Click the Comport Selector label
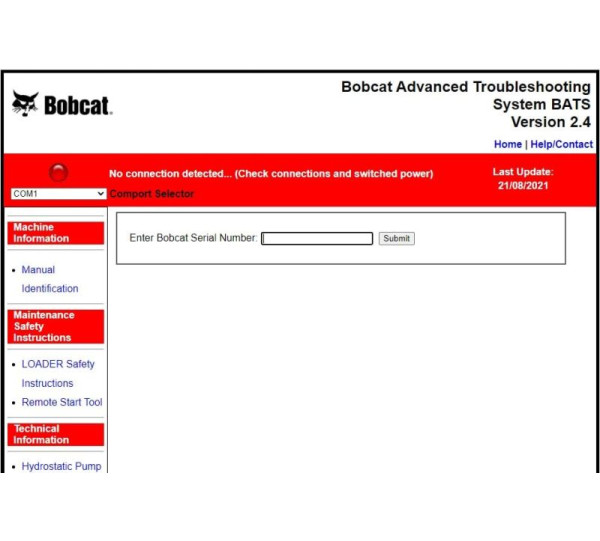The width and height of the screenshot is (600, 541). point(152,193)
